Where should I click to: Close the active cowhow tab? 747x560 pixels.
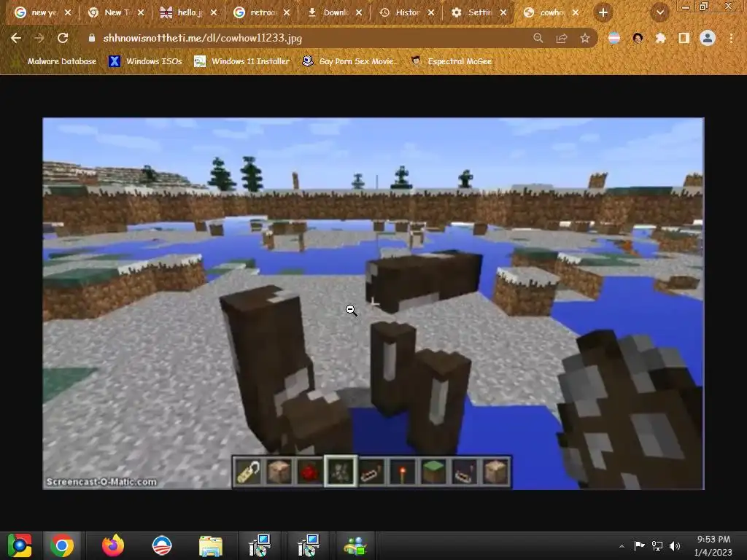576,13
